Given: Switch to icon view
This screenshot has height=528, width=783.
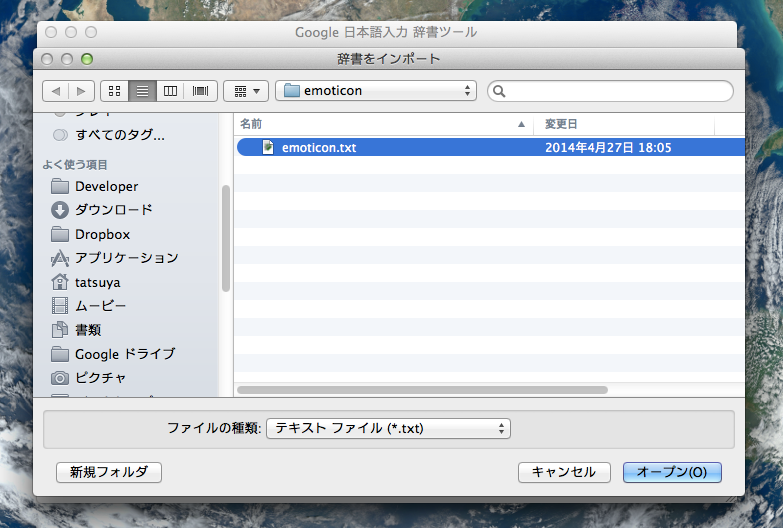Looking at the screenshot, I should click(115, 91).
